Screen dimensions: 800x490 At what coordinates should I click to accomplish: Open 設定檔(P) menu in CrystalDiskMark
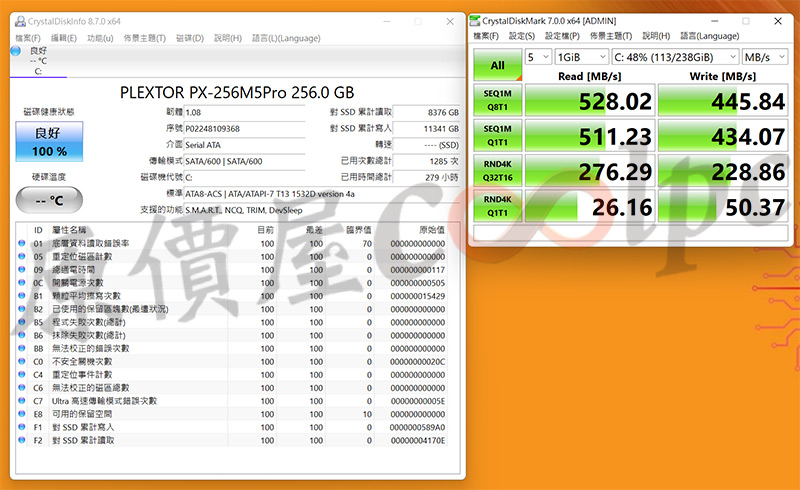pyautogui.click(x=562, y=36)
